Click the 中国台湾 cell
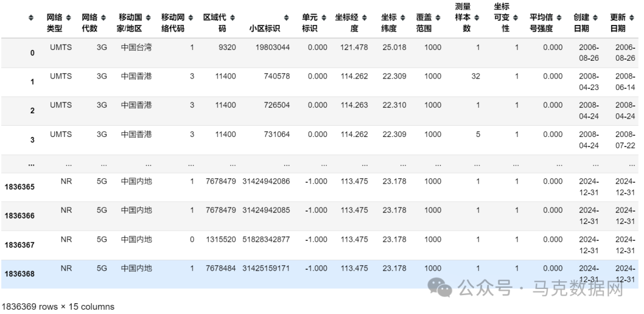This screenshot has width=644, height=314. 137,47
